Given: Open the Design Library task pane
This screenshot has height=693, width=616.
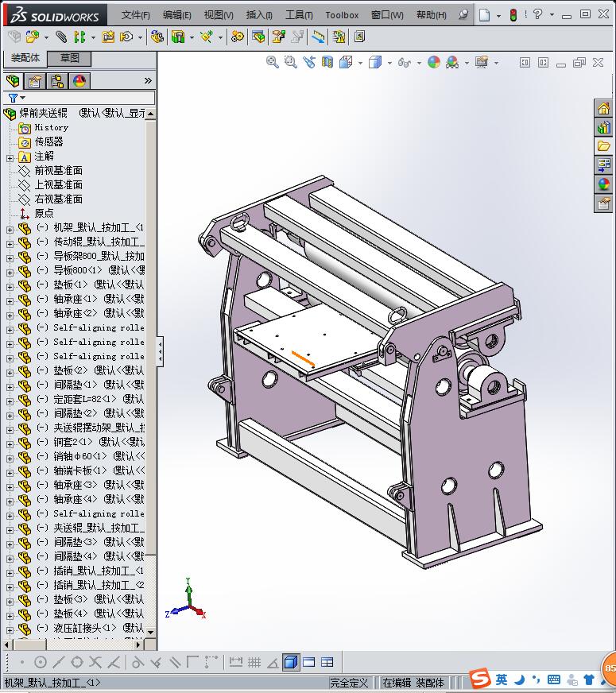Looking at the screenshot, I should tap(603, 128).
